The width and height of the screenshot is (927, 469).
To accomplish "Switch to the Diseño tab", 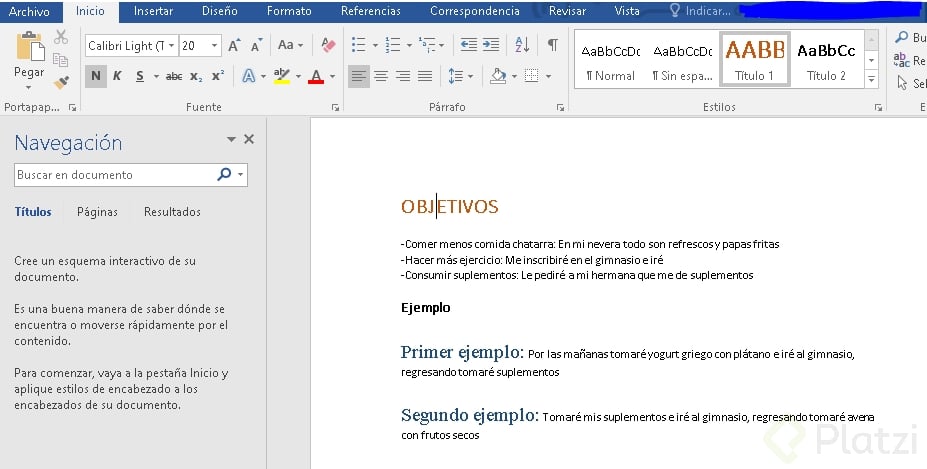I will tap(219, 11).
